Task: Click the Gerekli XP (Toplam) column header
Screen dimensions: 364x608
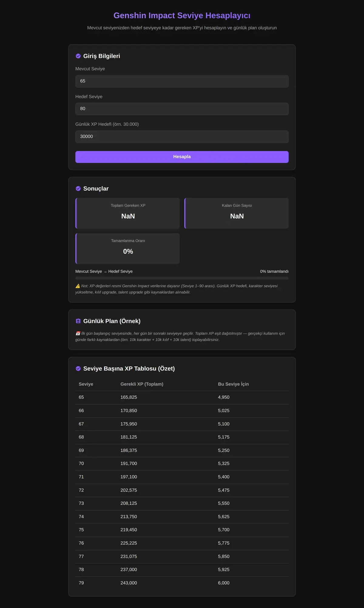Action: tap(142, 384)
